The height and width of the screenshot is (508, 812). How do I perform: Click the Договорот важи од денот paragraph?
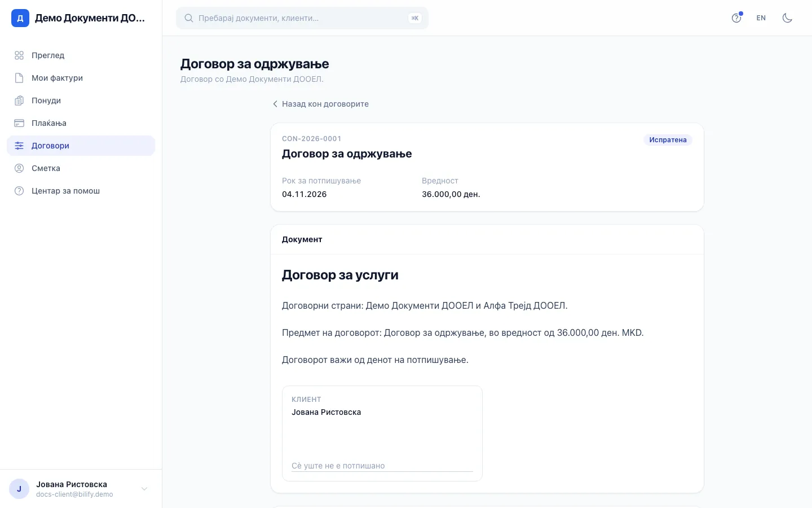[375, 360]
